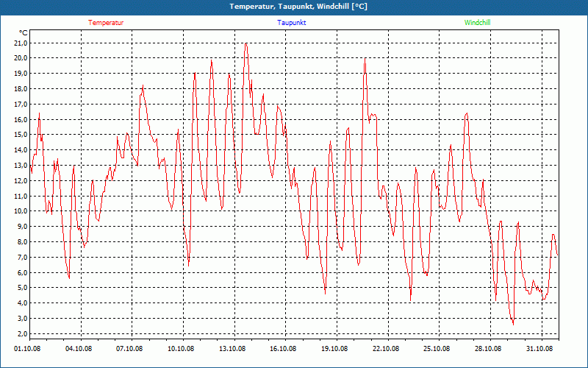Click the 6,0 y-axis value
This screenshot has height=368, width=588.
click(22, 272)
